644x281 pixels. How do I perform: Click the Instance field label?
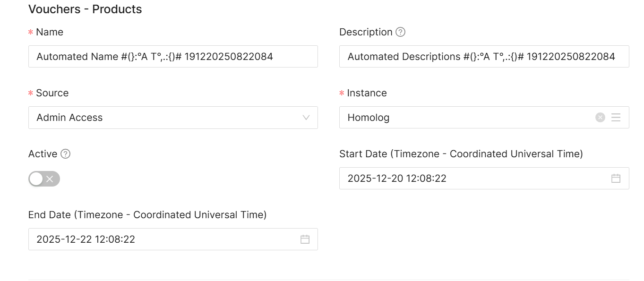tap(367, 93)
